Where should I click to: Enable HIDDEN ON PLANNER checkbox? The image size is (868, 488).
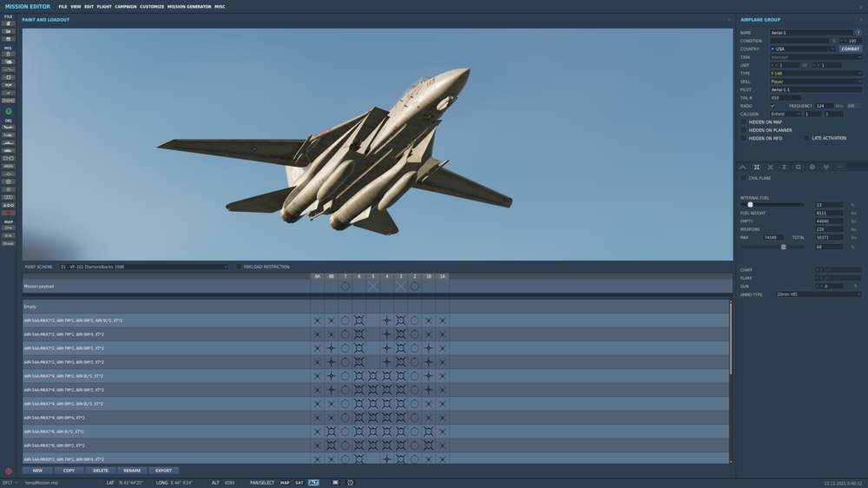[x=744, y=130]
